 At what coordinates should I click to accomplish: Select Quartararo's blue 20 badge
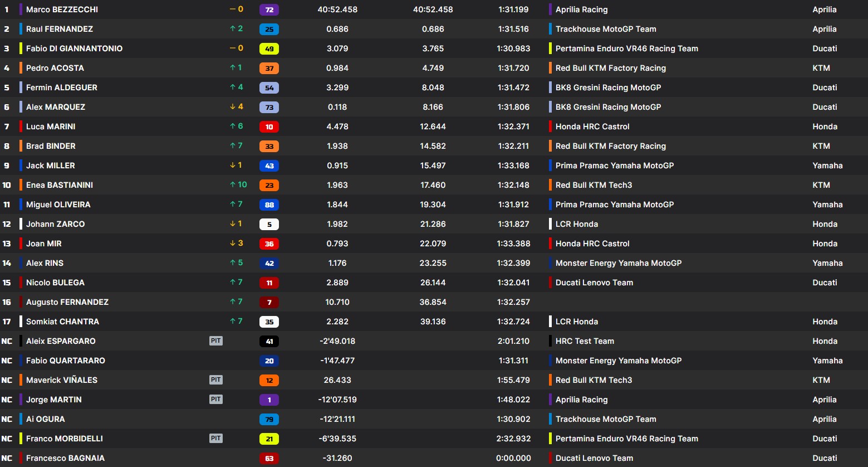[269, 361]
